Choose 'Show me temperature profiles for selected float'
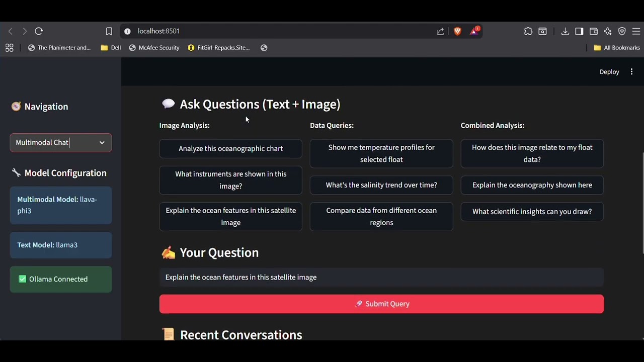This screenshot has height=362, width=644. click(381, 153)
